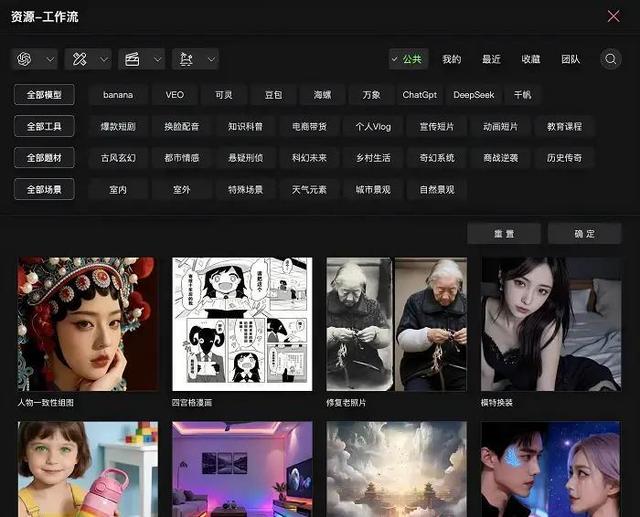Click the scene filter icon
The width and height of the screenshot is (640, 517).
[x=185, y=60]
